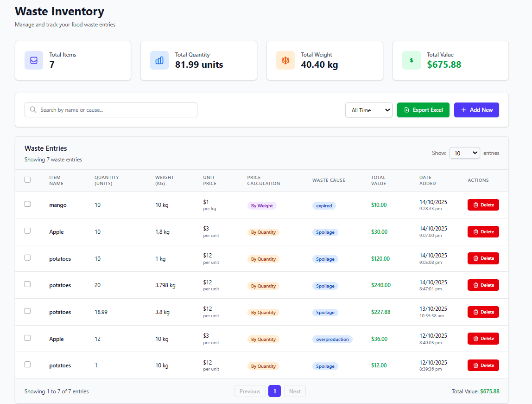Click the Total Items inbox icon

(x=34, y=60)
